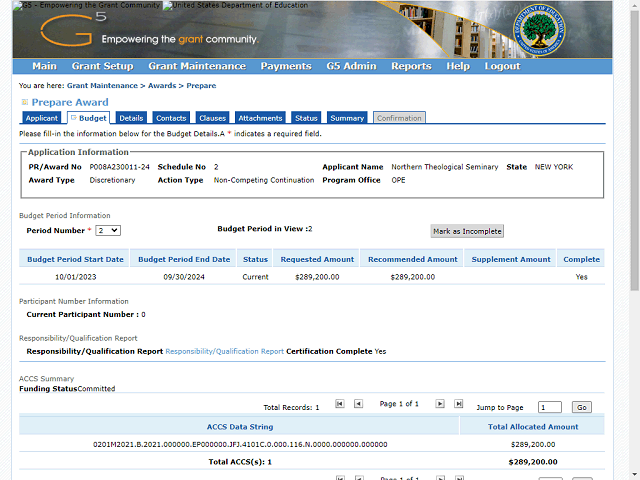Focus the Jump to Page input field

point(549,408)
